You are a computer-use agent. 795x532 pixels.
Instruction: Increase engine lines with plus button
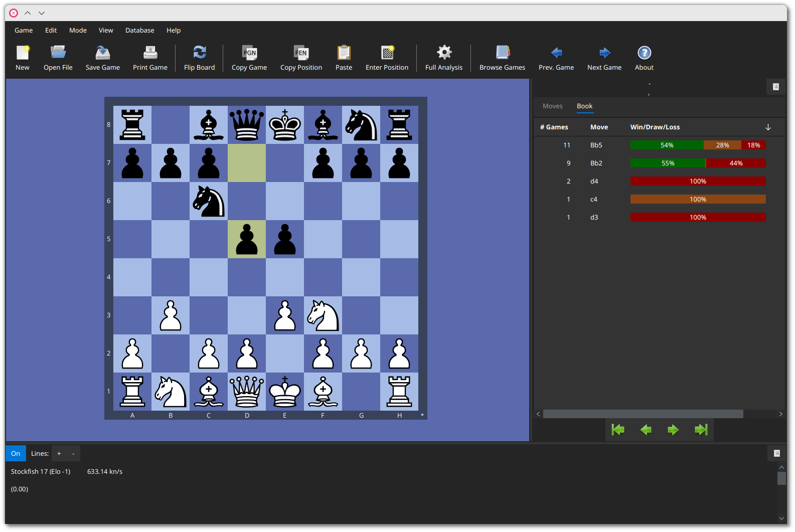pos(59,453)
